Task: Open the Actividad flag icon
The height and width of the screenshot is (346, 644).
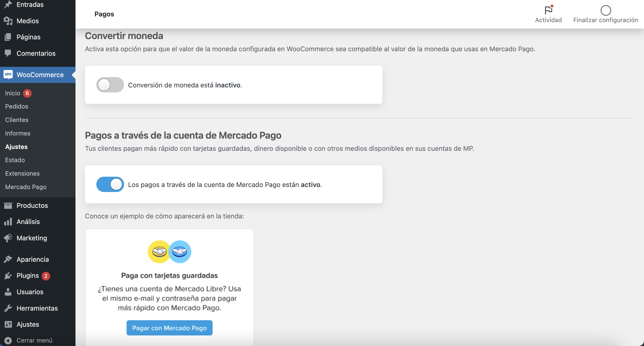Action: click(x=548, y=10)
